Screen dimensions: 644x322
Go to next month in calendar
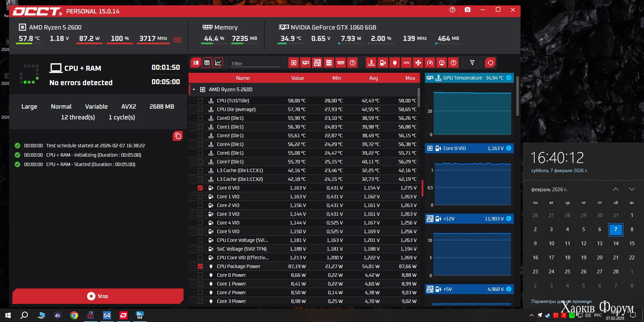[x=632, y=189]
